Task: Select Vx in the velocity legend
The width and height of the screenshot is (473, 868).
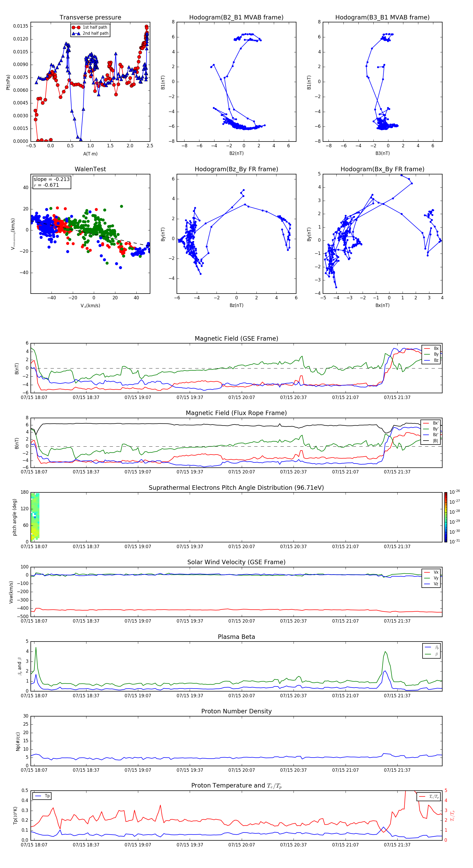Action: point(431,572)
